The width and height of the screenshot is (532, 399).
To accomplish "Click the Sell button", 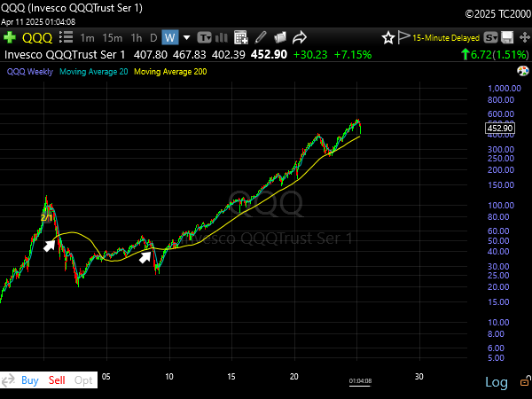I will [57, 380].
